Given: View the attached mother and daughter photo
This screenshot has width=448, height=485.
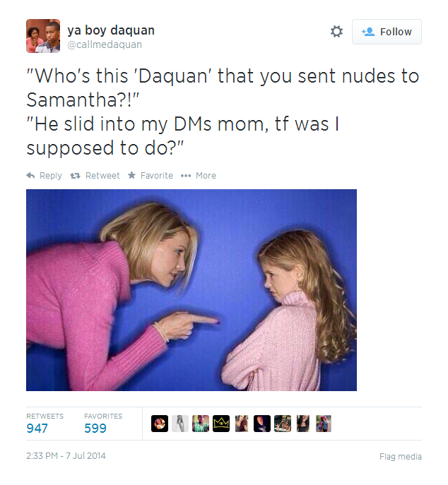Looking at the screenshot, I should [191, 290].
